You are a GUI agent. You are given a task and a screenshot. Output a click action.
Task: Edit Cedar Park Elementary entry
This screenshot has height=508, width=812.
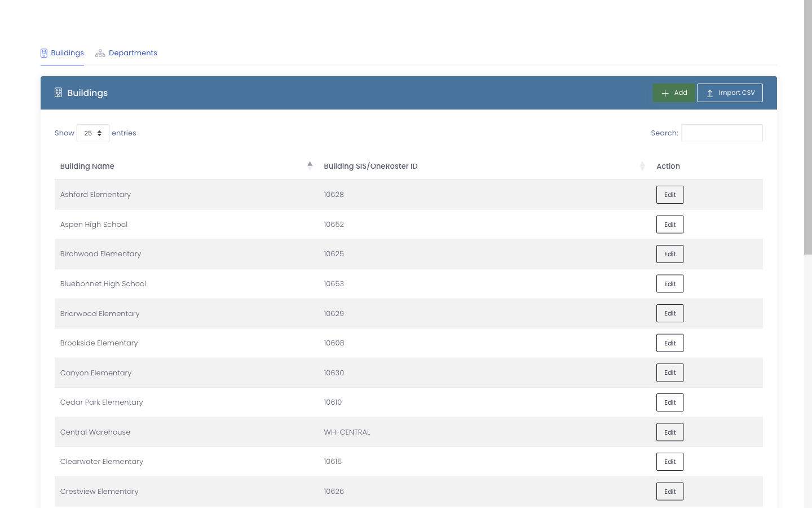coord(670,402)
